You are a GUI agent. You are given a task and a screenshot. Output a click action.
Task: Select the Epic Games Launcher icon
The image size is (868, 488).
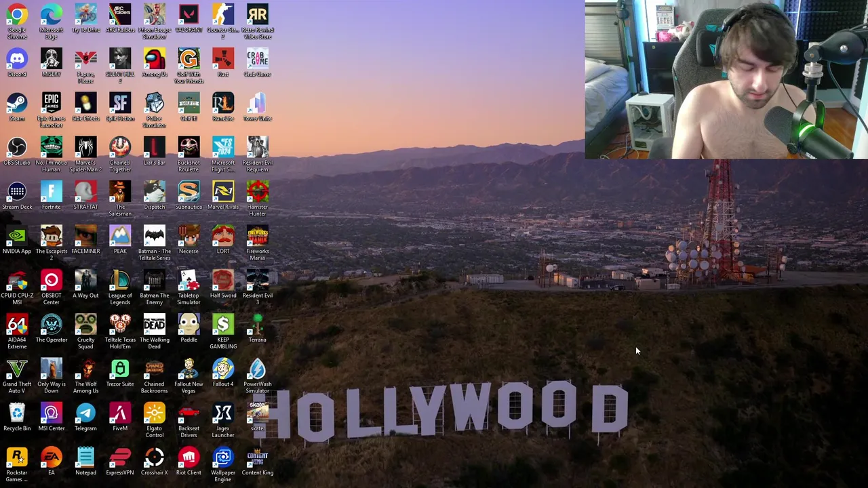click(52, 102)
